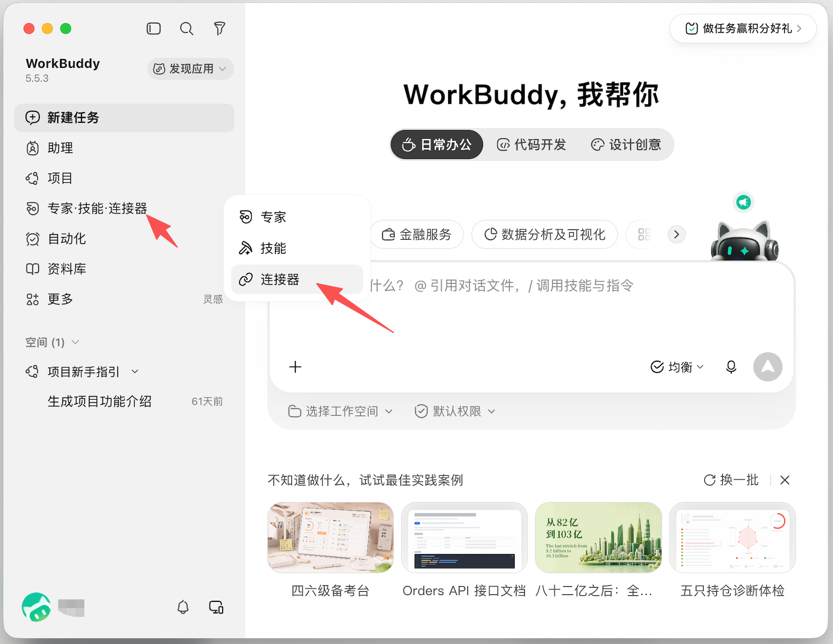Open 选择工作空间 dropdown
The image size is (833, 644).
pos(340,411)
